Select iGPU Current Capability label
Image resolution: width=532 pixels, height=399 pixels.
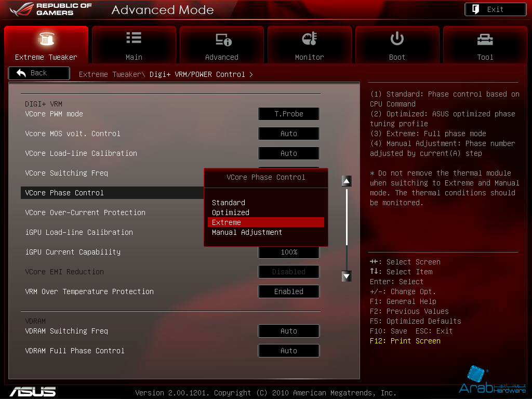click(x=73, y=252)
